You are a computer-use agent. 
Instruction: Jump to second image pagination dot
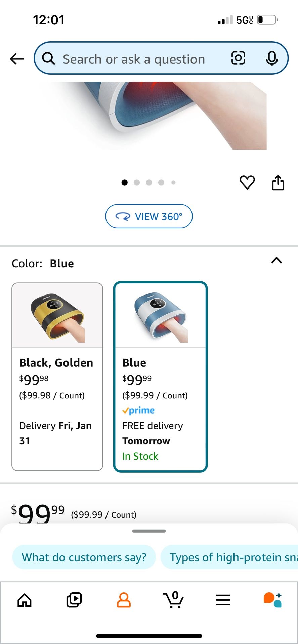137,182
